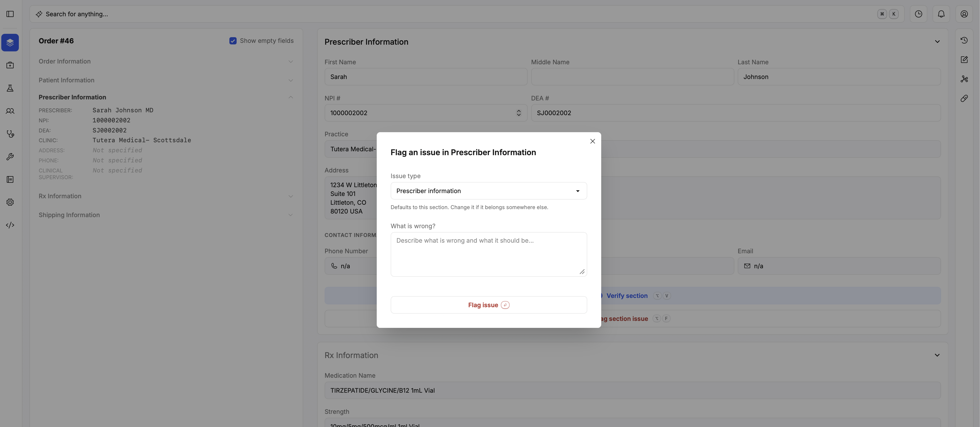Image resolution: width=980 pixels, height=427 pixels.
Task: Click the DEA # field SJ0002002
Action: 736,113
